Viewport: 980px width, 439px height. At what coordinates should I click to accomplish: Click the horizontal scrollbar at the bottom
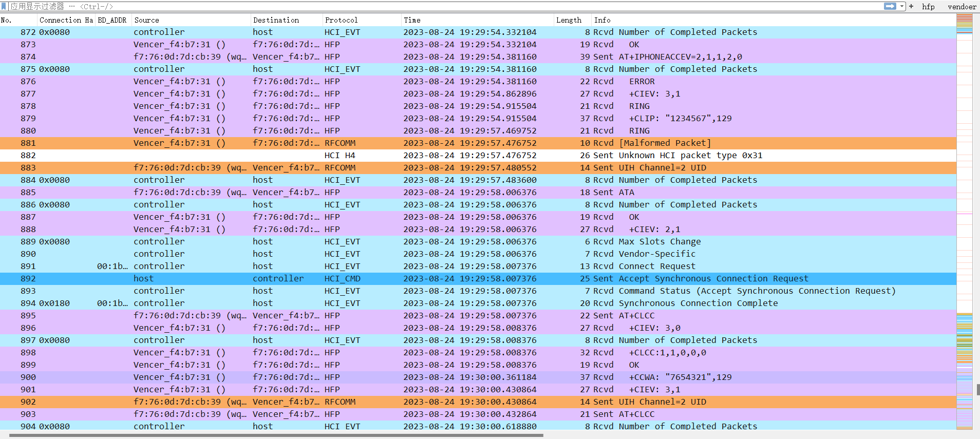click(276, 435)
